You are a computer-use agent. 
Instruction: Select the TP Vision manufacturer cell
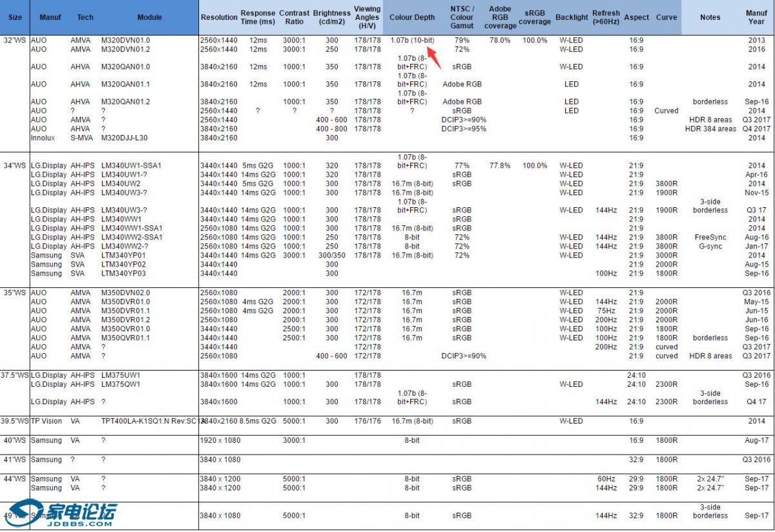(x=47, y=421)
